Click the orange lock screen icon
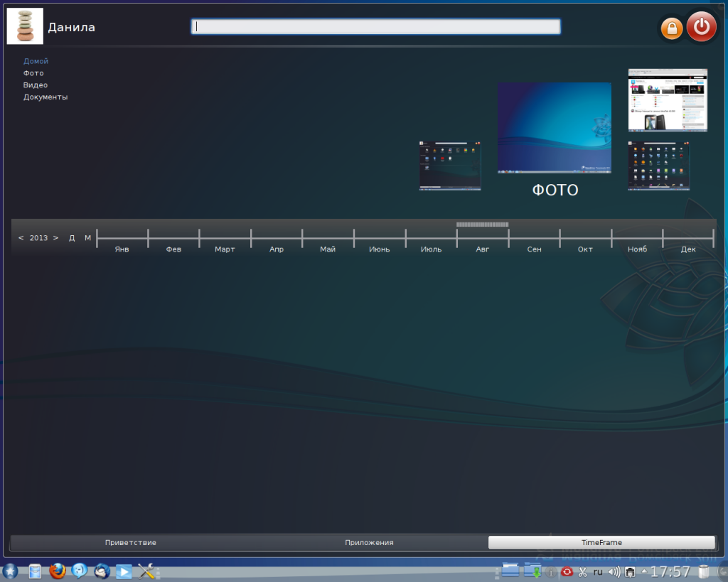The width and height of the screenshot is (728, 582). point(672,29)
